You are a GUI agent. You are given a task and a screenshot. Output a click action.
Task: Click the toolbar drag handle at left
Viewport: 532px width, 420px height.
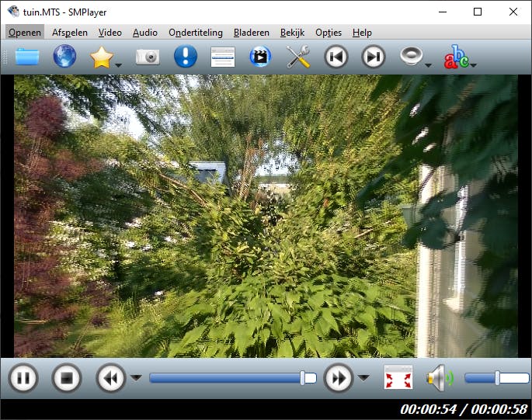5,57
